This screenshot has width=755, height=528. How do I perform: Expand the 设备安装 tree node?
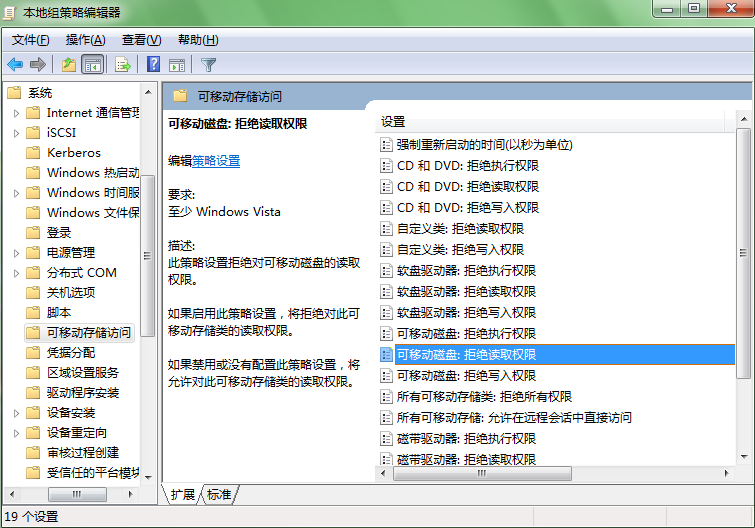(x=16, y=413)
